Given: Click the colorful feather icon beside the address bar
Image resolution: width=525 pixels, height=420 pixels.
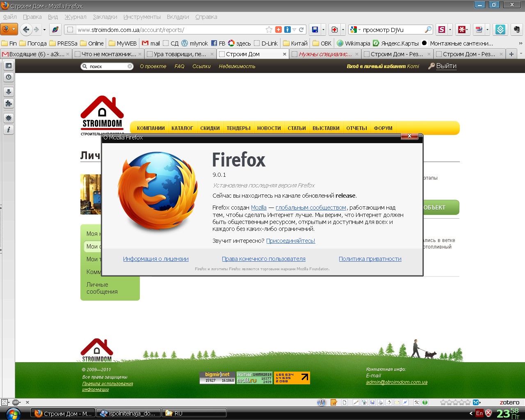Looking at the screenshot, I should pos(55,30).
